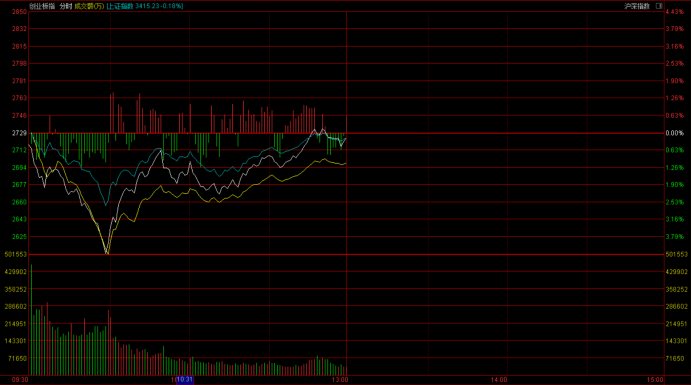Click the 14:00 time axis label

tap(499, 380)
